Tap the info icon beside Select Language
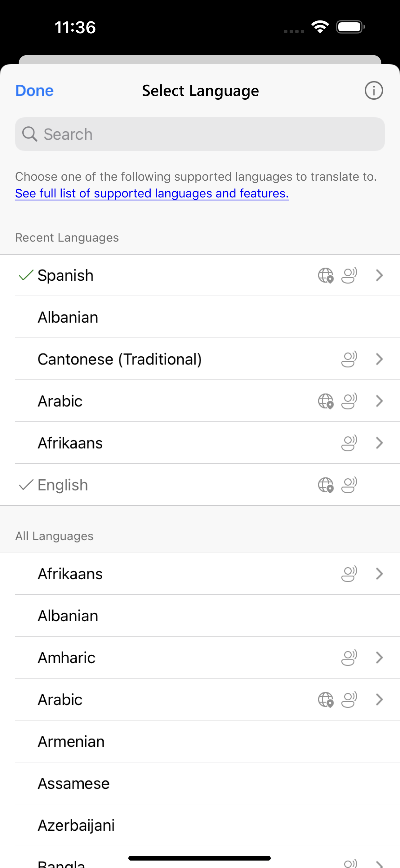400x868 pixels. (x=374, y=90)
